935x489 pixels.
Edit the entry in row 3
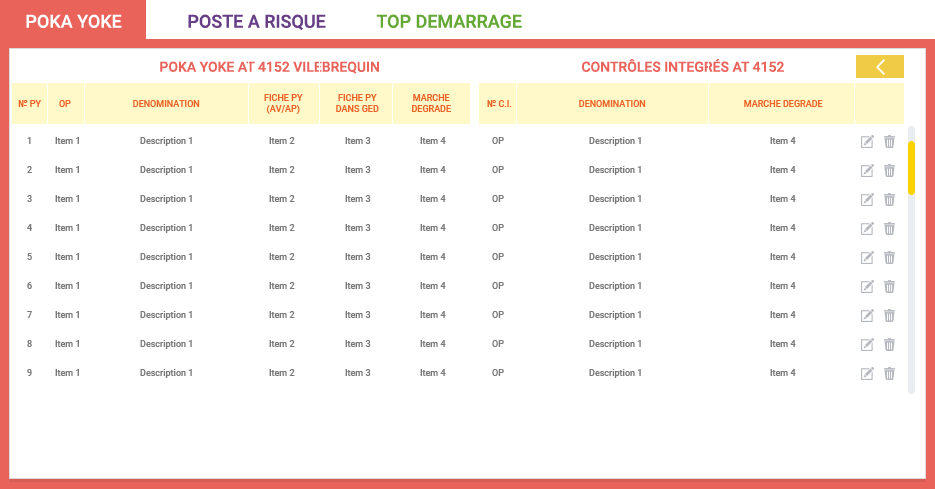click(x=867, y=200)
